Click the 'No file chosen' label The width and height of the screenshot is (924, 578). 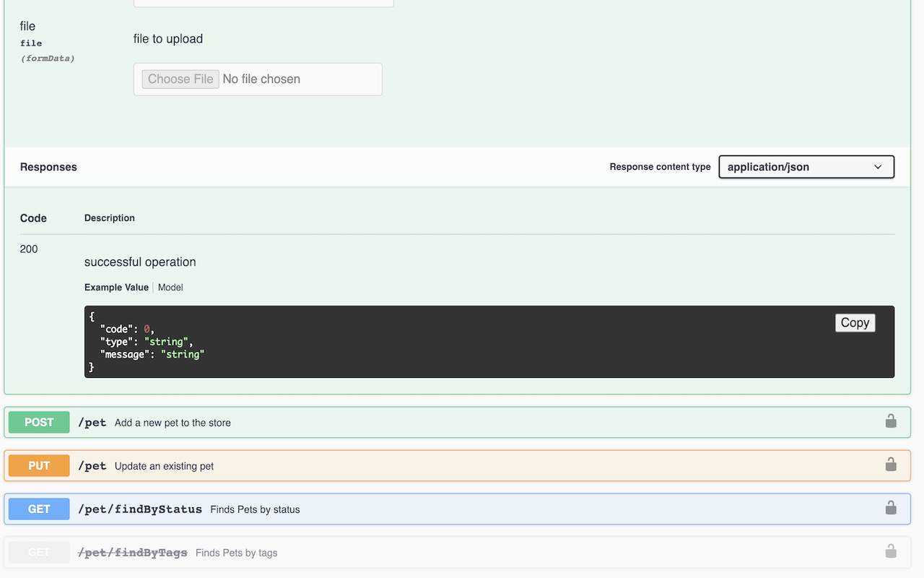click(261, 79)
